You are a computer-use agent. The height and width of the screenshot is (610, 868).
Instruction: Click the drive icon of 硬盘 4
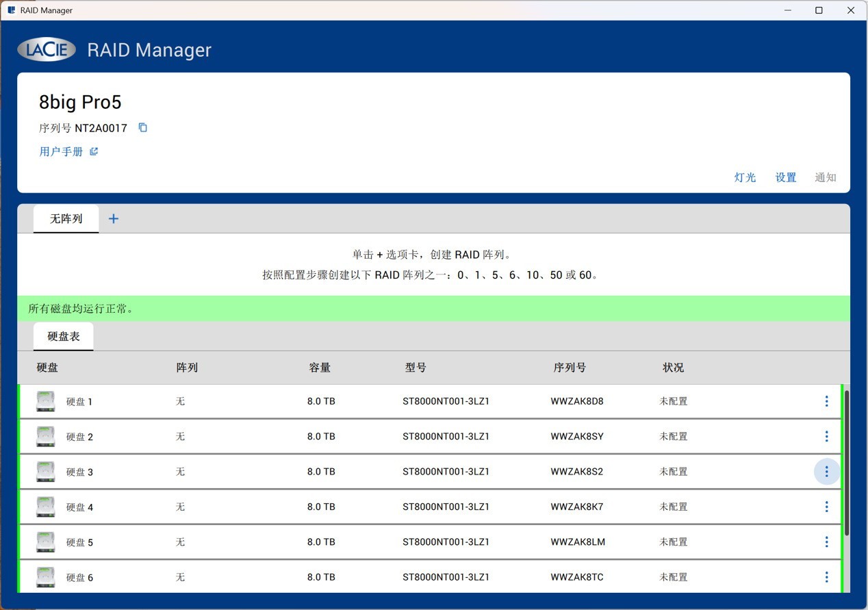(x=46, y=507)
